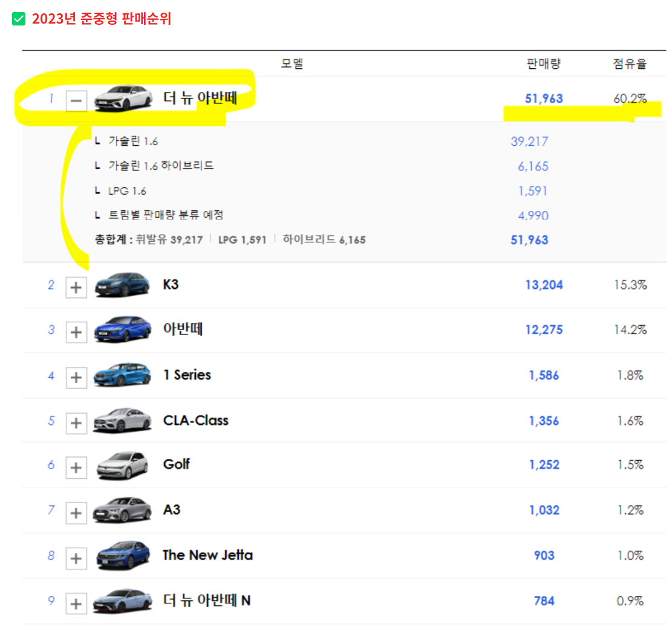Screen dimensions: 672x633
Task: Click the 51,963 sales figure in rank 1
Action: click(x=544, y=99)
